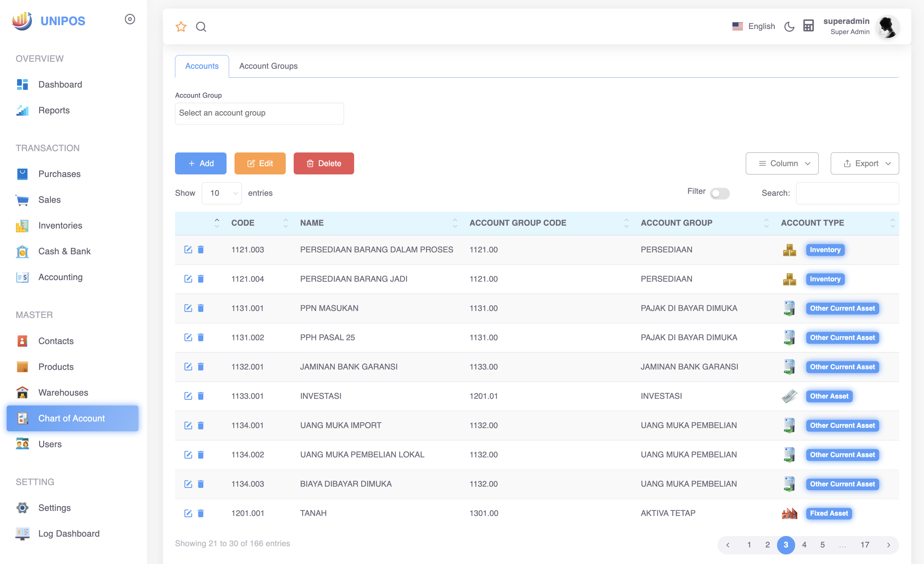Edit PPN MASUKAN row pencil

(188, 308)
